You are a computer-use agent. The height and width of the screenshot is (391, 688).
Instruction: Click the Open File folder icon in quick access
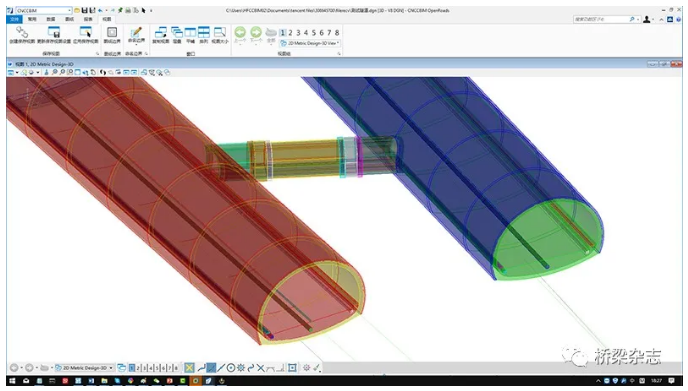[x=77, y=10]
